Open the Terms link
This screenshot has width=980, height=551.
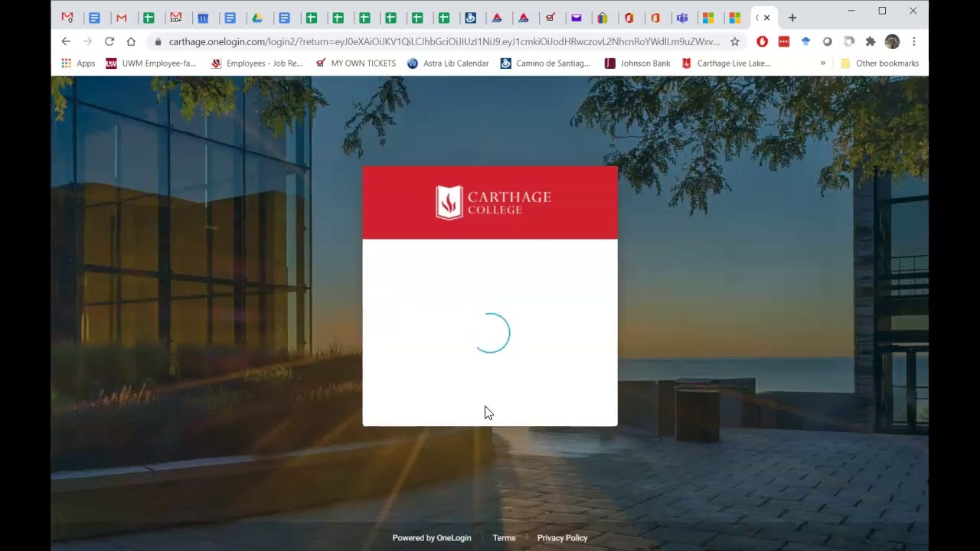(504, 538)
